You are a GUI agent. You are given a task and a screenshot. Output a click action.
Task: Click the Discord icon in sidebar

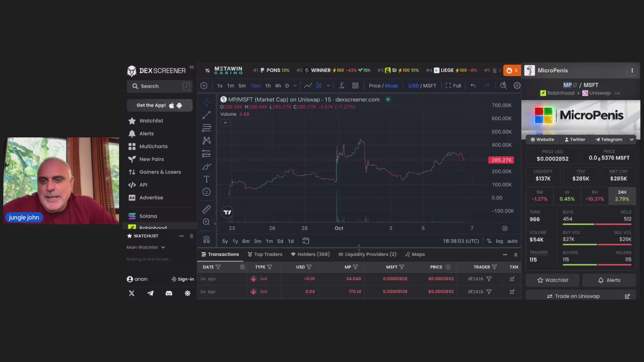click(x=169, y=293)
